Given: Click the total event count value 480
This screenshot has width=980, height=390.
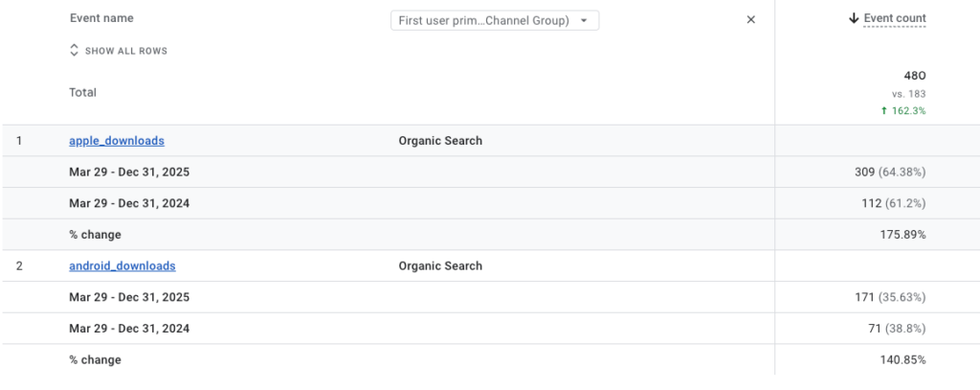Looking at the screenshot, I should pyautogui.click(x=915, y=77).
